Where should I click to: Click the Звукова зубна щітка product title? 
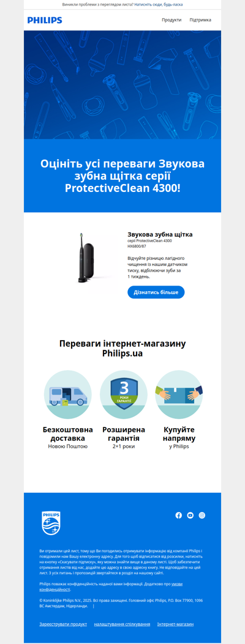[160, 234]
